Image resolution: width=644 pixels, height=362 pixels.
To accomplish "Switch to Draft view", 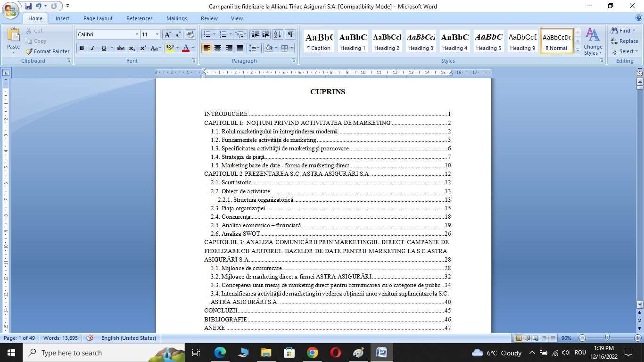I will tap(553, 338).
